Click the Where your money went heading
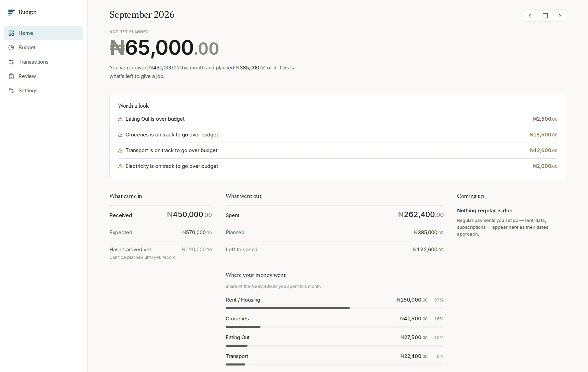 click(x=256, y=275)
